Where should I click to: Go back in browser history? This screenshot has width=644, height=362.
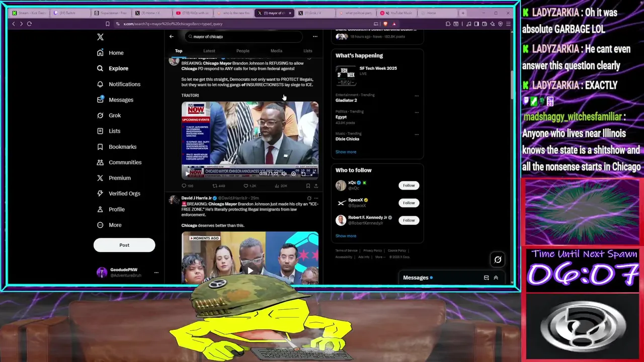pyautogui.click(x=14, y=24)
